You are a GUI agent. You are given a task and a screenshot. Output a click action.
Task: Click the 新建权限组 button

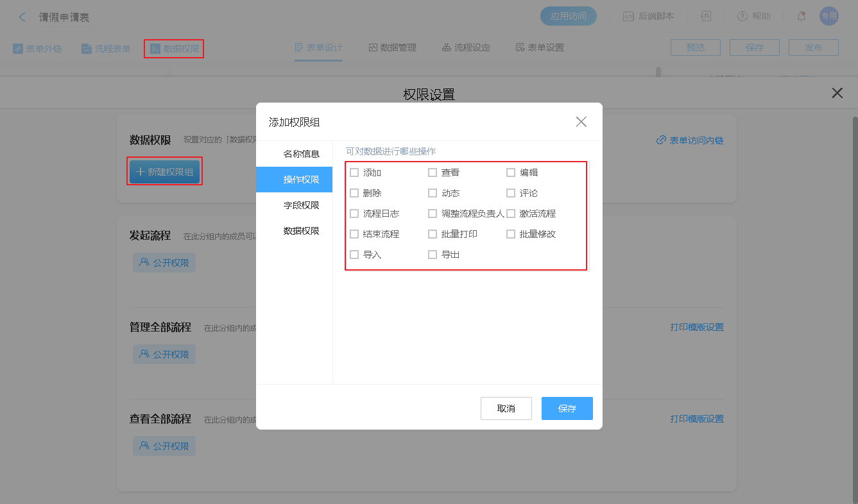pos(165,172)
